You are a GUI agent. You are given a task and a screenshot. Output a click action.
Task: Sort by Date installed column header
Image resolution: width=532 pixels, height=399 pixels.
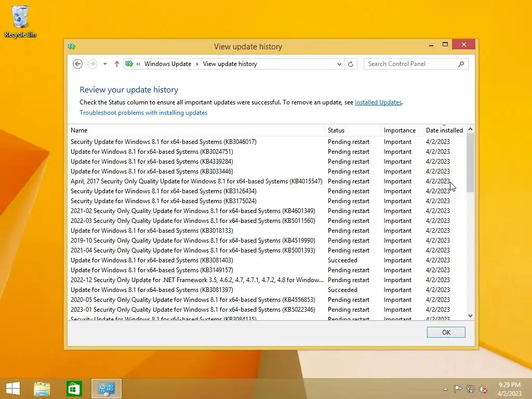(444, 130)
